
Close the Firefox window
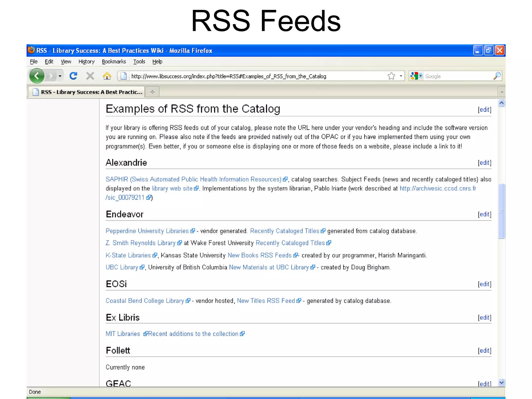(x=500, y=50)
